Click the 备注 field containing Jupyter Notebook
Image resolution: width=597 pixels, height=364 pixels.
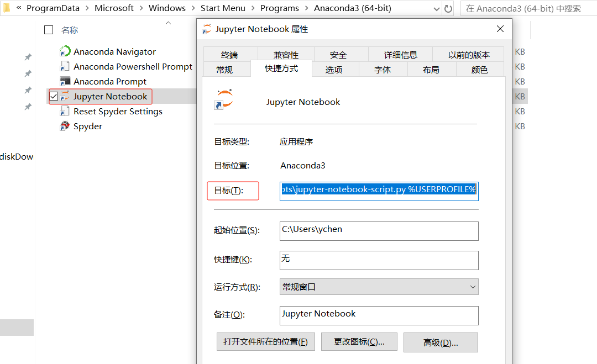pos(379,315)
